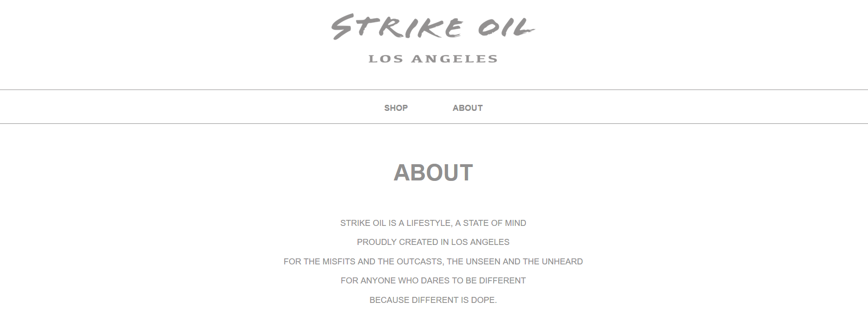The image size is (868, 321).
Task: Click the 'For the misfits and the outcasts' line
Action: coord(433,262)
